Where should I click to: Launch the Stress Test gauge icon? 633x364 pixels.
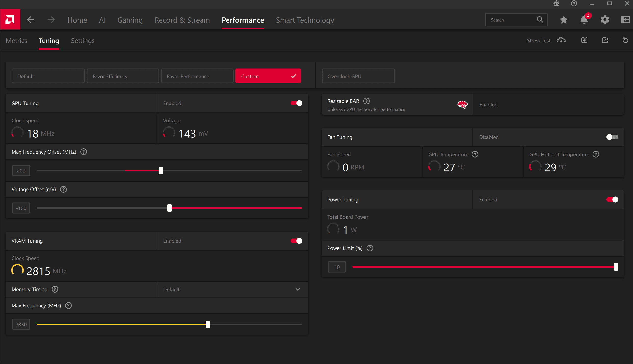tap(561, 40)
